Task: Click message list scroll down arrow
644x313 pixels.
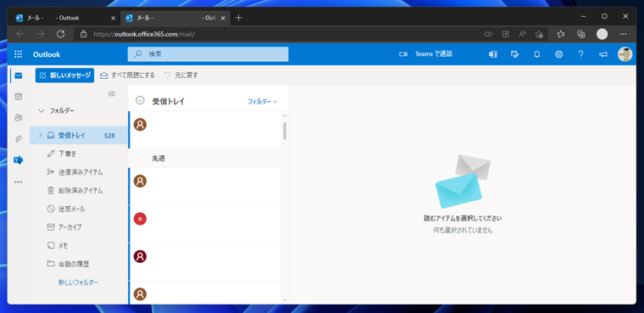Action: click(285, 299)
